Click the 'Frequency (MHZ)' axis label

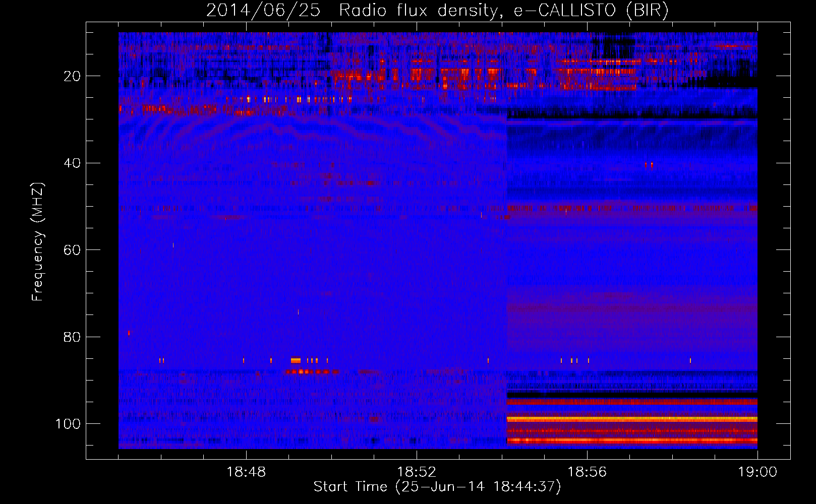[x=38, y=242]
